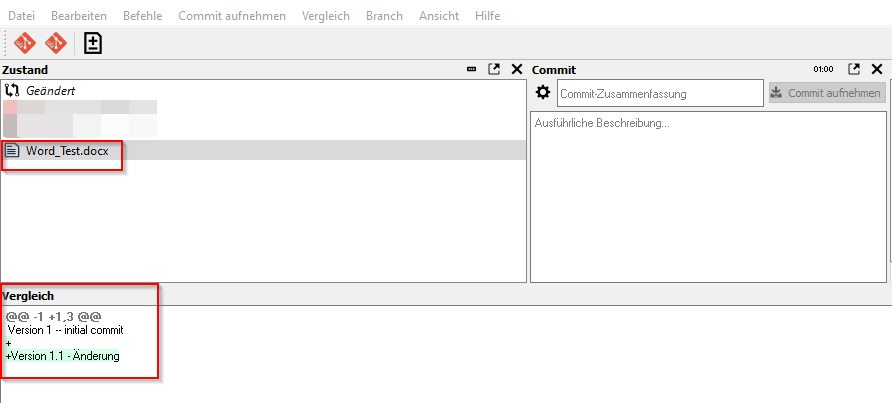This screenshot has height=403, width=892.
Task: Select the Word_Test.docx file row
Action: tap(263, 150)
